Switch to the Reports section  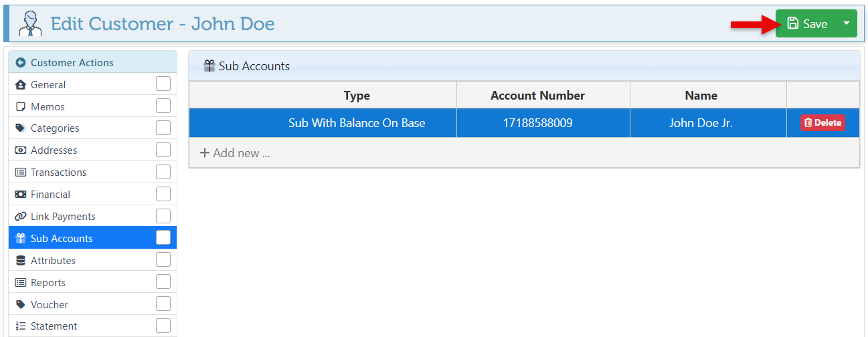coord(48,283)
